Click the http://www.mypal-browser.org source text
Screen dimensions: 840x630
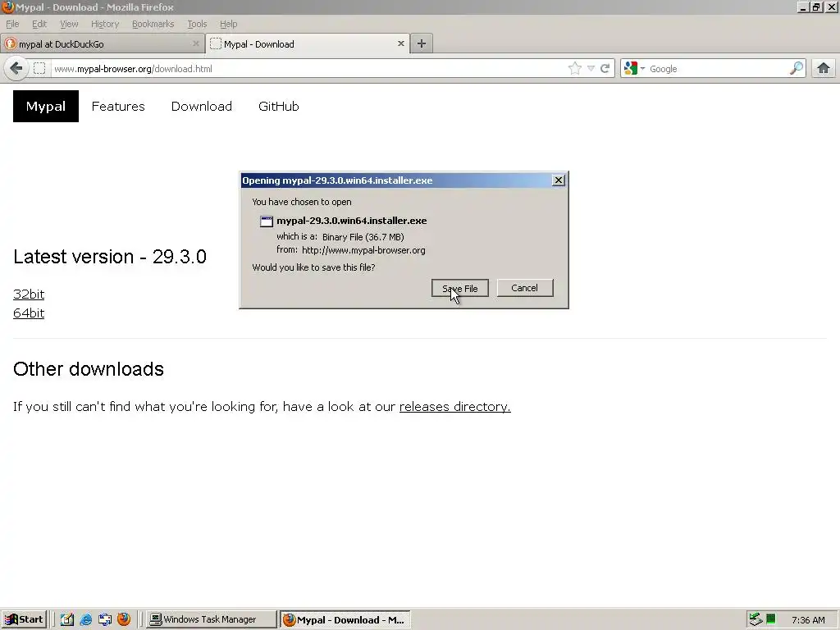(x=363, y=250)
